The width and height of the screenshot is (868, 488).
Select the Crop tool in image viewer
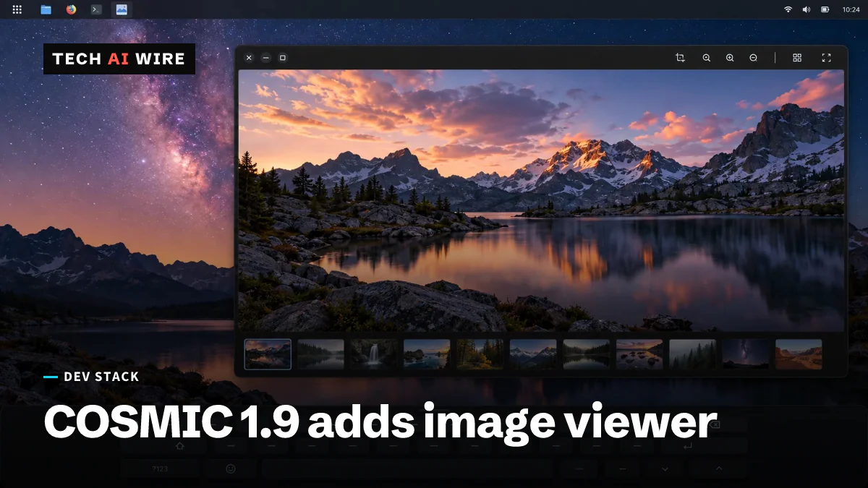click(680, 58)
